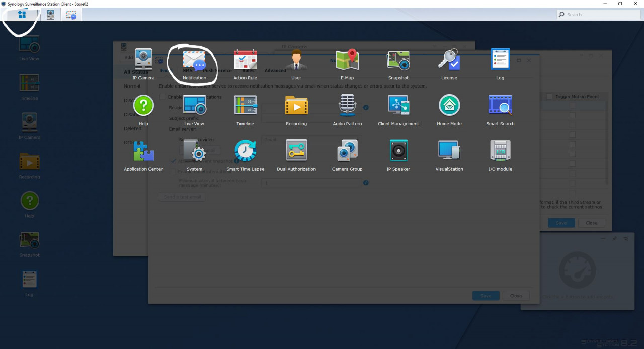Screen dimensions: 644x349
Task: Open Help from main menu
Action: (x=143, y=110)
